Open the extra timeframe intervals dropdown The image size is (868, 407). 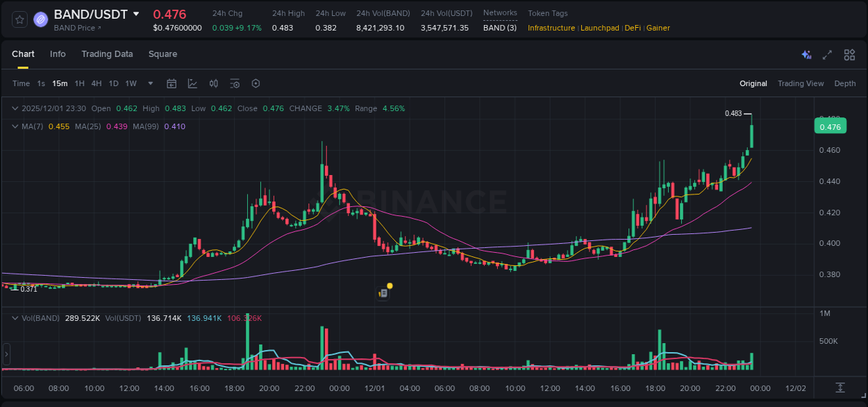(149, 83)
